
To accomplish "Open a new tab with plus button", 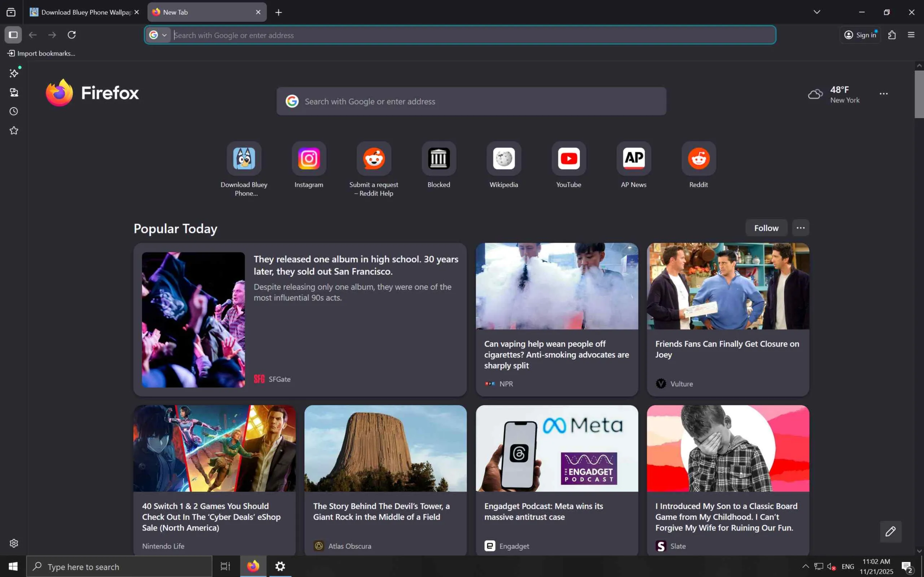I will click(x=278, y=12).
